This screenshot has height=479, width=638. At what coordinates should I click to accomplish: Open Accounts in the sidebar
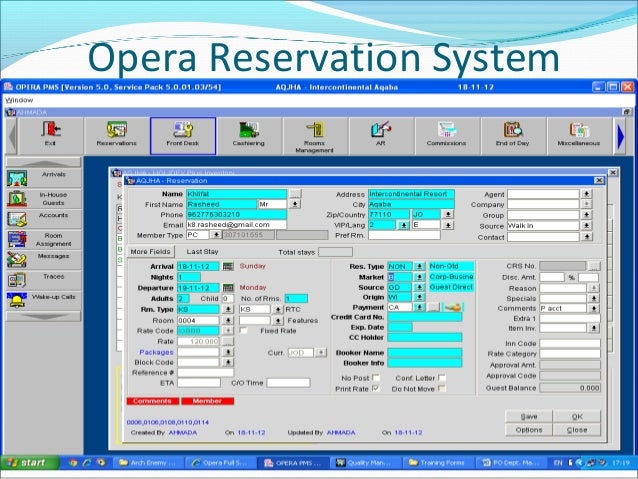click(x=44, y=219)
